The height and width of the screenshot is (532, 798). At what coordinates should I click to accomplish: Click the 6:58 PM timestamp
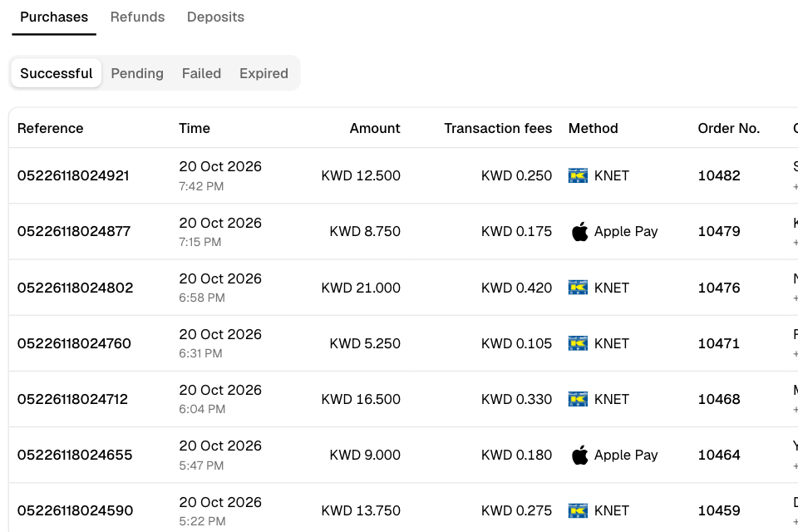click(x=201, y=298)
